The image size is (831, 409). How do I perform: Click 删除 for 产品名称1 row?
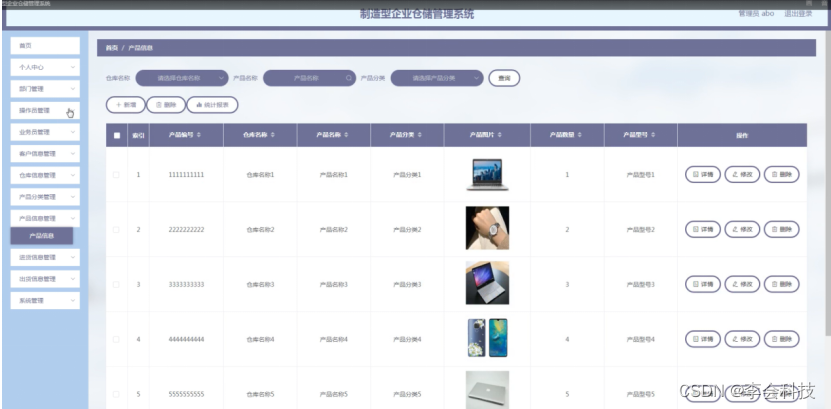click(x=782, y=174)
